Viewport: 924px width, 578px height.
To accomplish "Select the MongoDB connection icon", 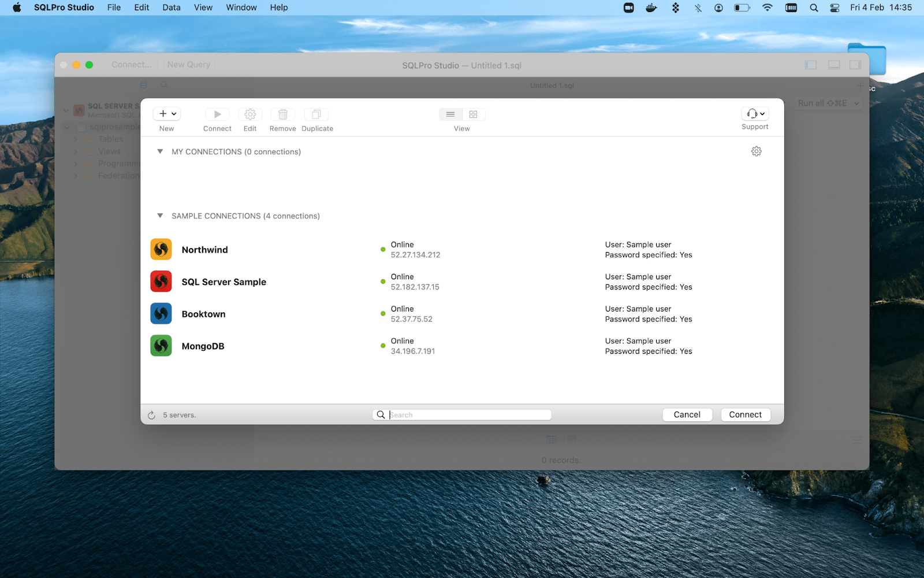I will [x=161, y=345].
